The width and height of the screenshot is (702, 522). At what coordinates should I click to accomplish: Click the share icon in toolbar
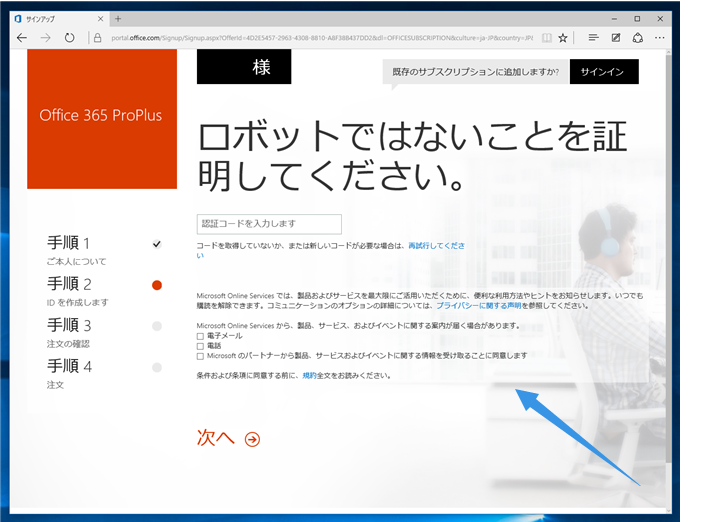pos(638,38)
